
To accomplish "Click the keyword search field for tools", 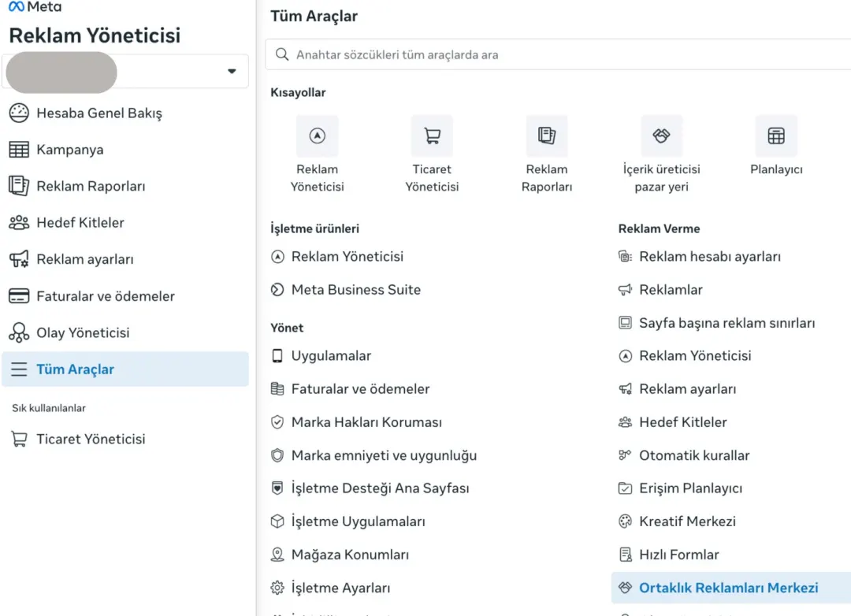I will tap(558, 54).
